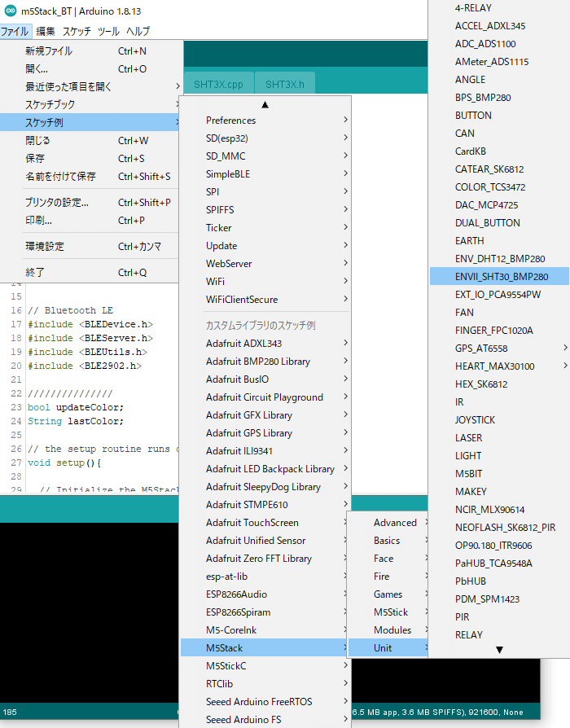Screen dimensions: 570x728
Task: Open NCIR_MLX90614 example sketch
Action: [x=499, y=509]
